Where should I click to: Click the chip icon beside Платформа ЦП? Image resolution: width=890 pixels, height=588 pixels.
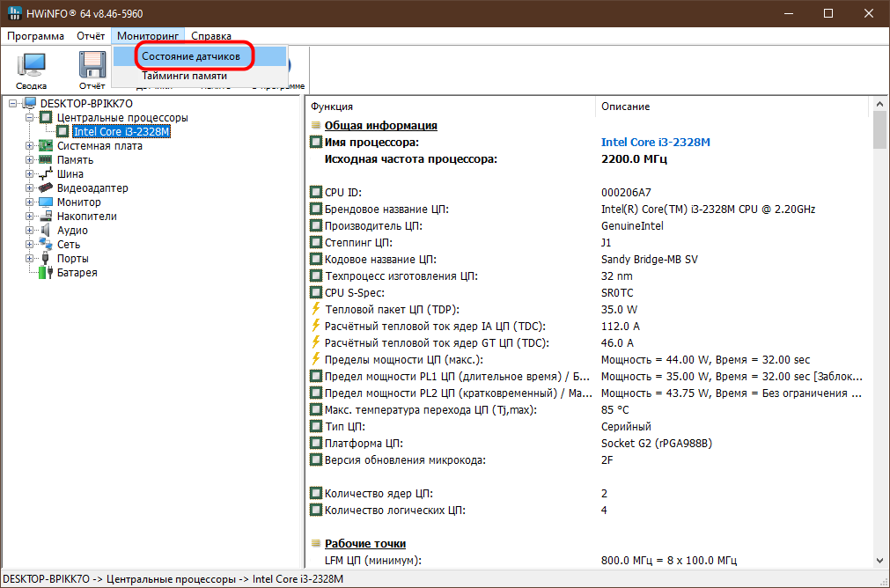(316, 444)
